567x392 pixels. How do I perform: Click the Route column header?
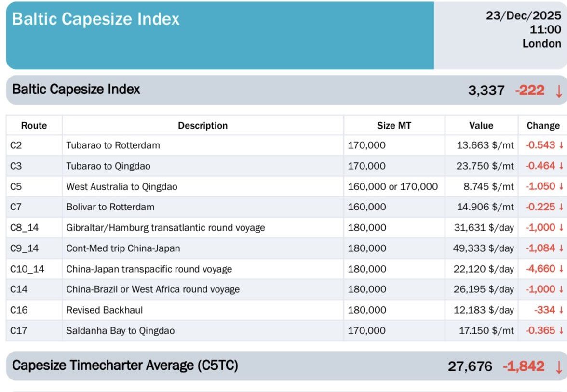pos(34,125)
